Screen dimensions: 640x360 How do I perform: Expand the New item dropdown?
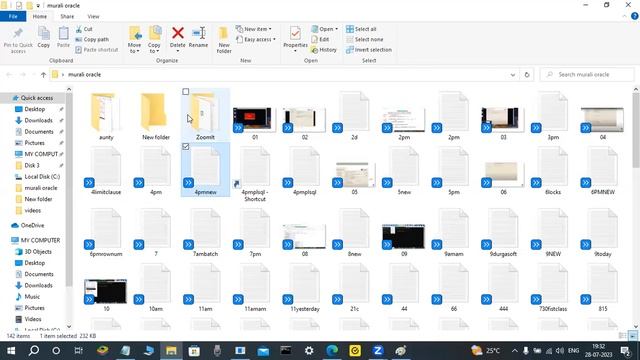(x=254, y=29)
